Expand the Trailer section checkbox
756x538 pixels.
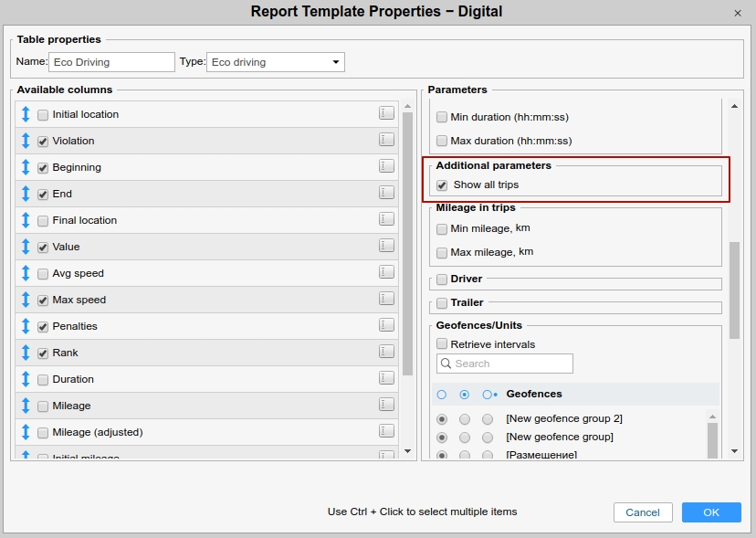tap(442, 303)
